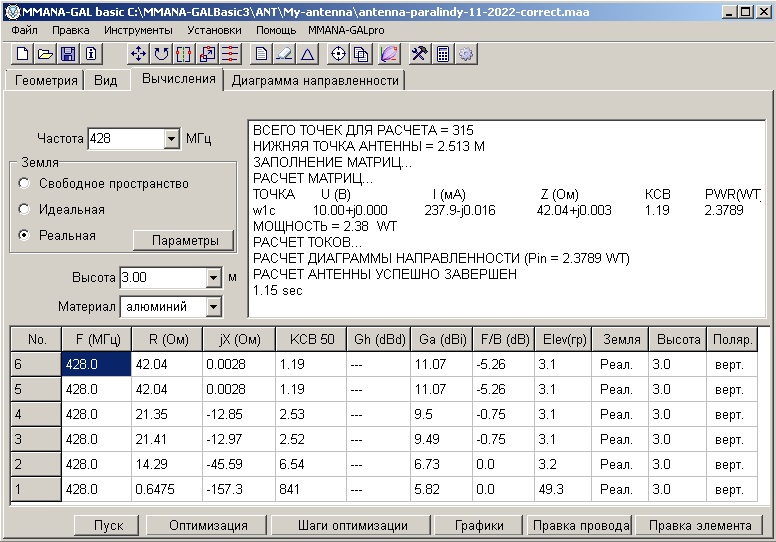Click the MMANA-GAL title bar app icon

tap(12, 11)
